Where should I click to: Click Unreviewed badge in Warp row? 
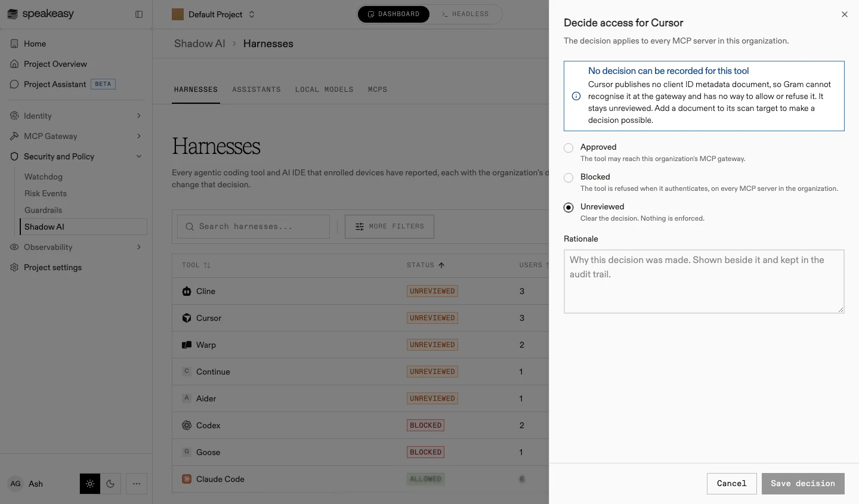(432, 345)
